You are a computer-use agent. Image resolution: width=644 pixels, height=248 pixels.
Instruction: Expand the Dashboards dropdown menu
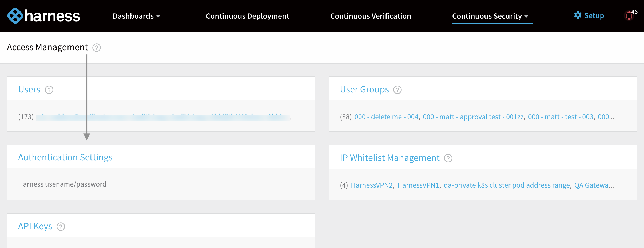tap(136, 16)
